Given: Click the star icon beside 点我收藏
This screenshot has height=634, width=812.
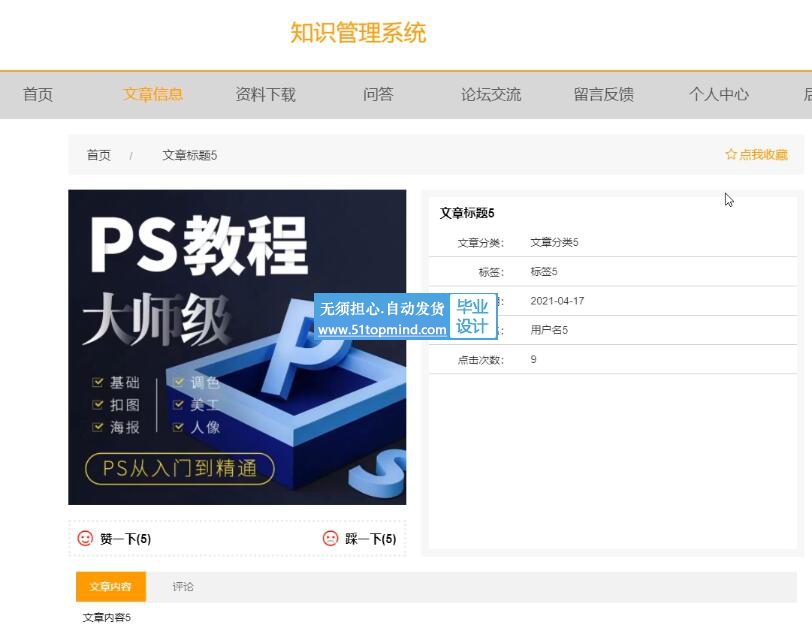Looking at the screenshot, I should click(731, 154).
